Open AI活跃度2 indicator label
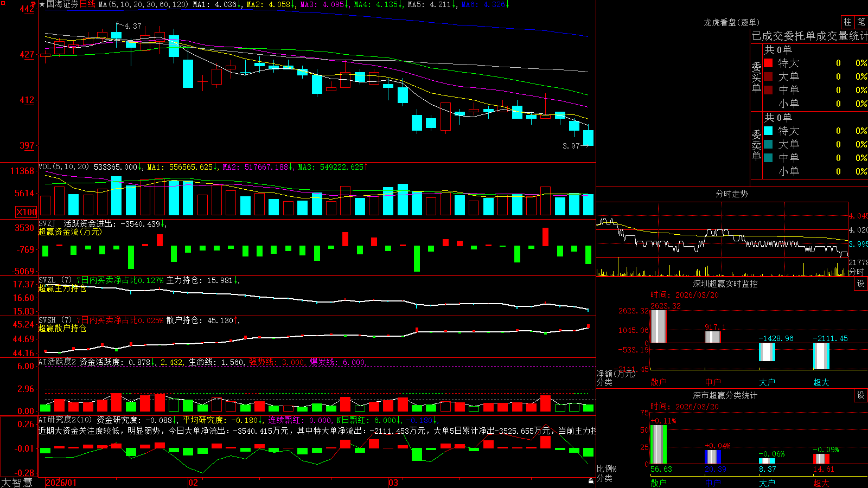 (x=57, y=362)
